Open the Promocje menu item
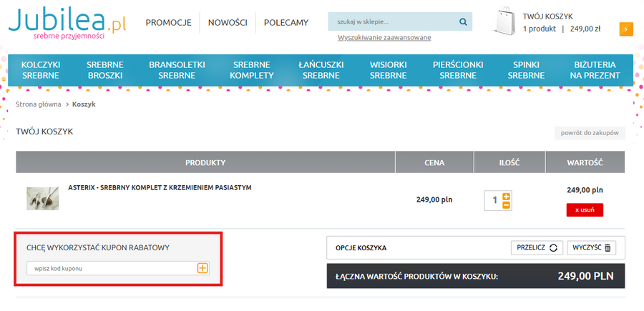 point(168,23)
